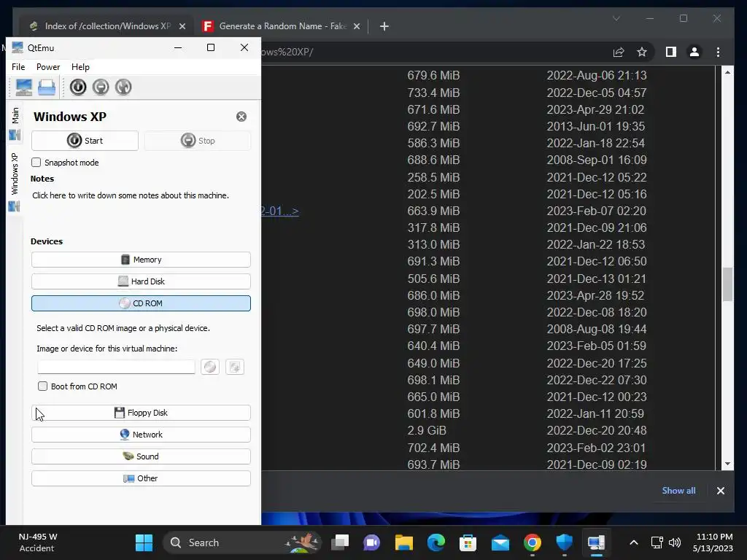
Task: Collapse the CD ROM device section
Action: [x=141, y=303]
